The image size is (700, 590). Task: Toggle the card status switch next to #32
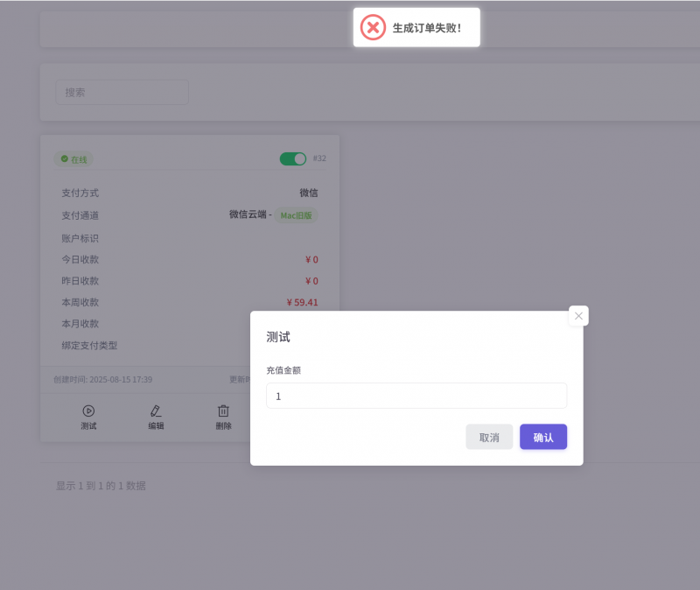293,159
